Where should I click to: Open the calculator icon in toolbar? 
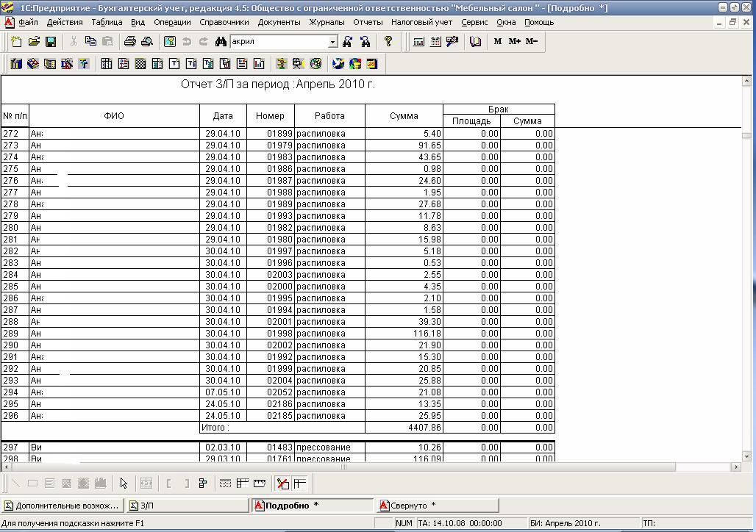click(419, 42)
